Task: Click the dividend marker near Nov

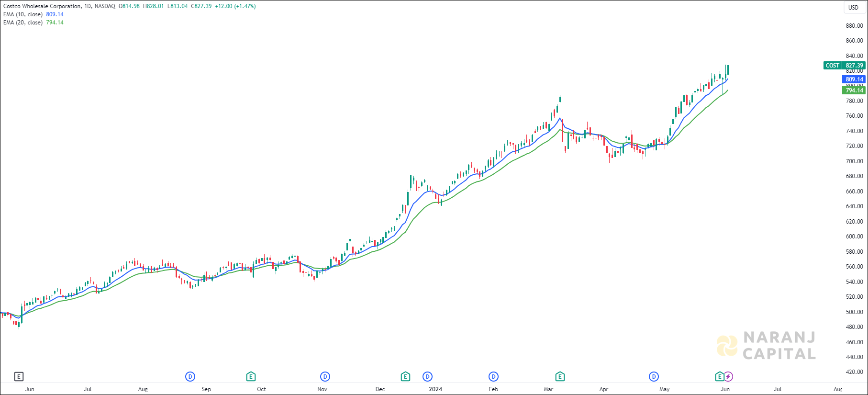Action: [325, 377]
